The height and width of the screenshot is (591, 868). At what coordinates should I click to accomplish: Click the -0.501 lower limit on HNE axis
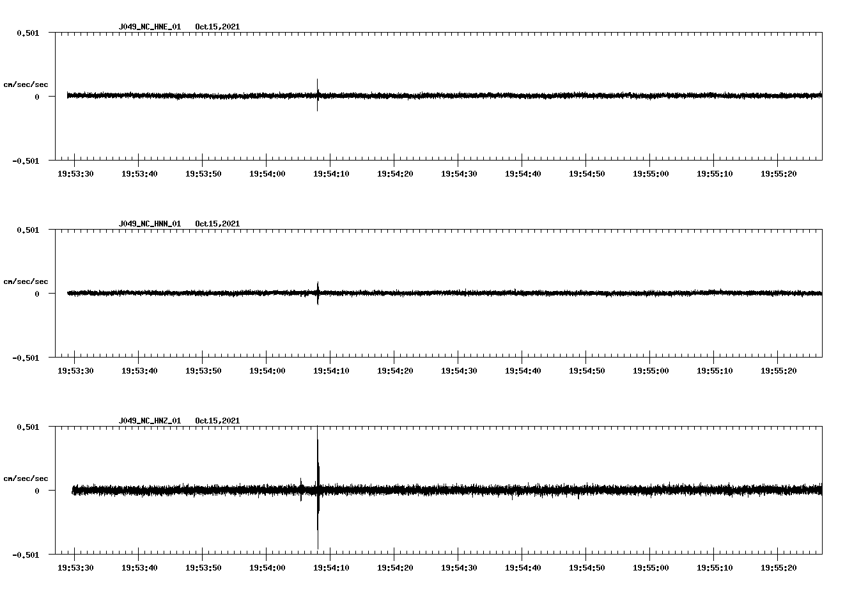click(26, 161)
